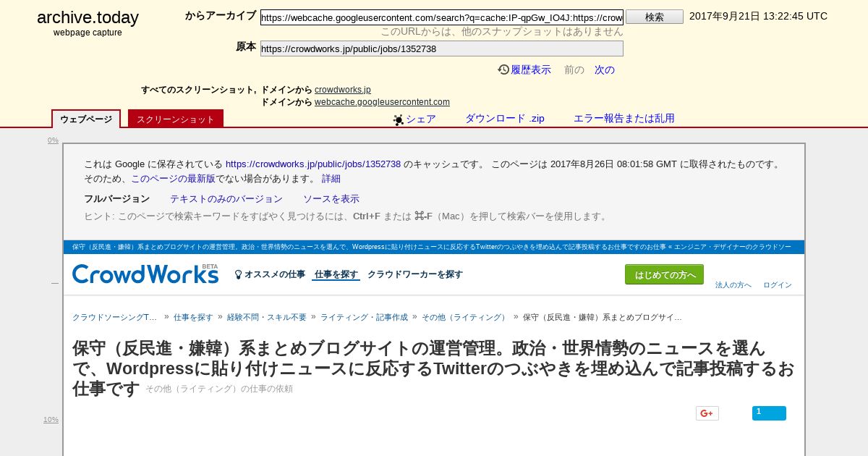The height and width of the screenshot is (456, 868).
Task: Open webcache.googleusercontent.com domain link
Action: pyautogui.click(x=382, y=102)
